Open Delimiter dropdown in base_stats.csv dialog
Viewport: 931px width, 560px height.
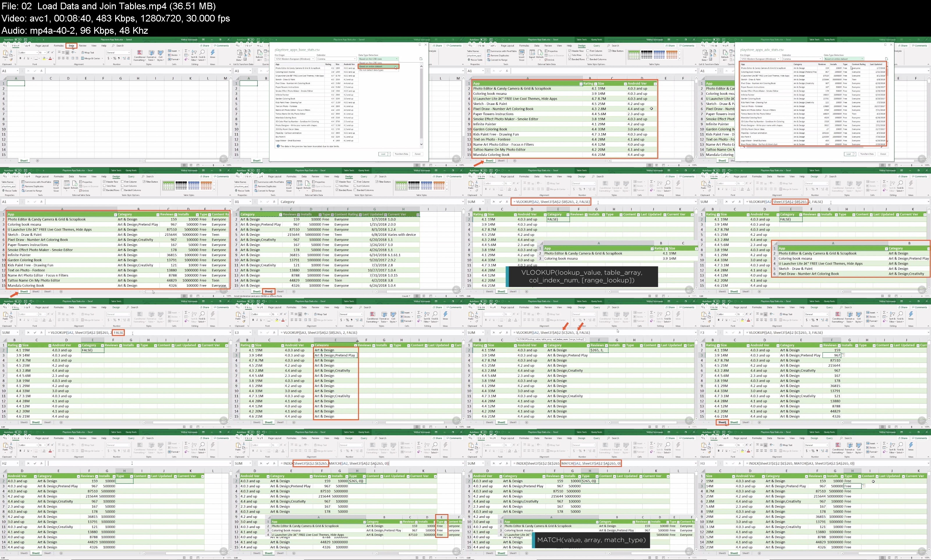click(x=337, y=59)
